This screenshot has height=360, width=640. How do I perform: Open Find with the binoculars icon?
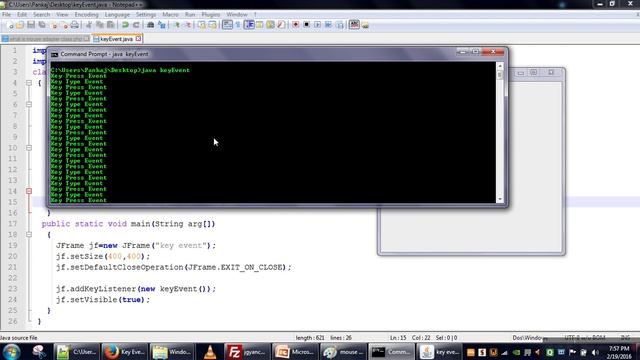151,25
